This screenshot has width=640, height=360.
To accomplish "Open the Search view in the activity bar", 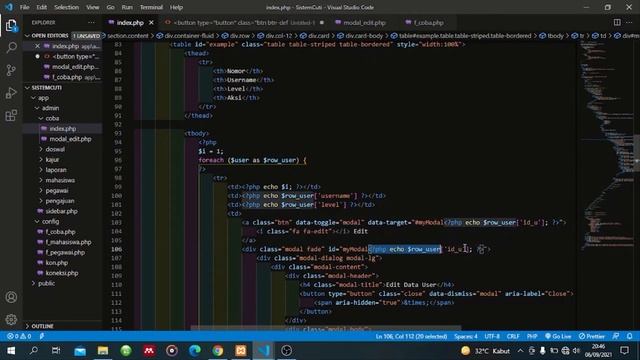I will [x=11, y=48].
